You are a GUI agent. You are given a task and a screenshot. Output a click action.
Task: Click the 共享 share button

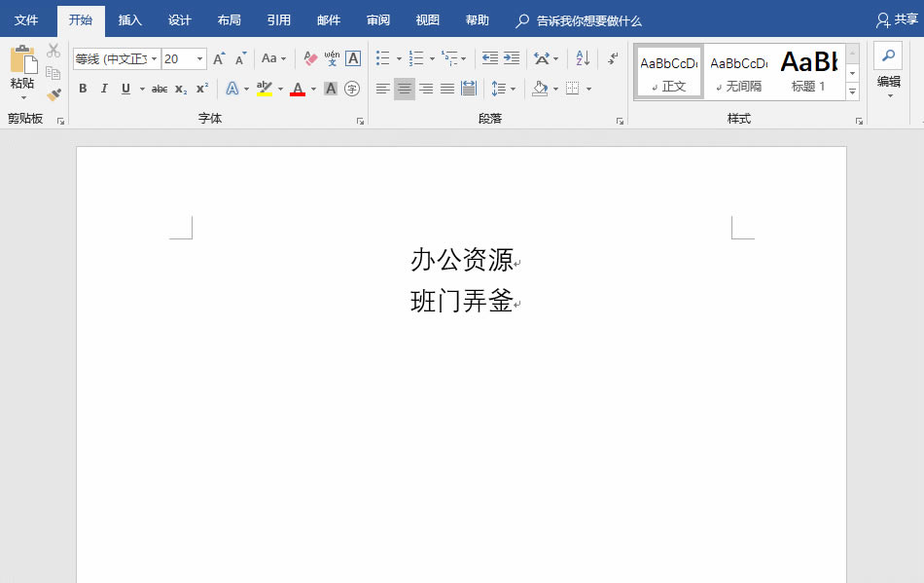(x=897, y=20)
